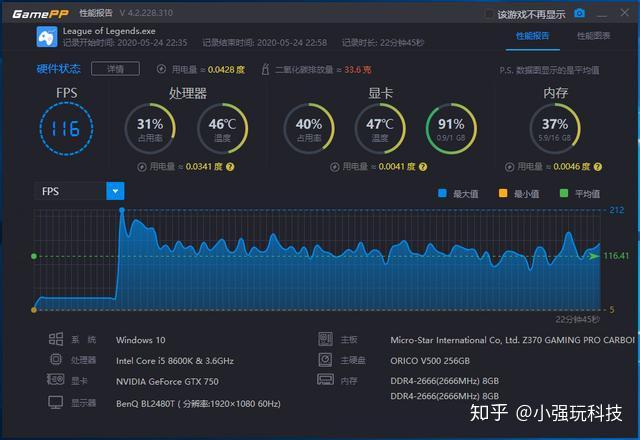Click the 内存 RAM module icon
640x440 pixels.
coord(325,380)
